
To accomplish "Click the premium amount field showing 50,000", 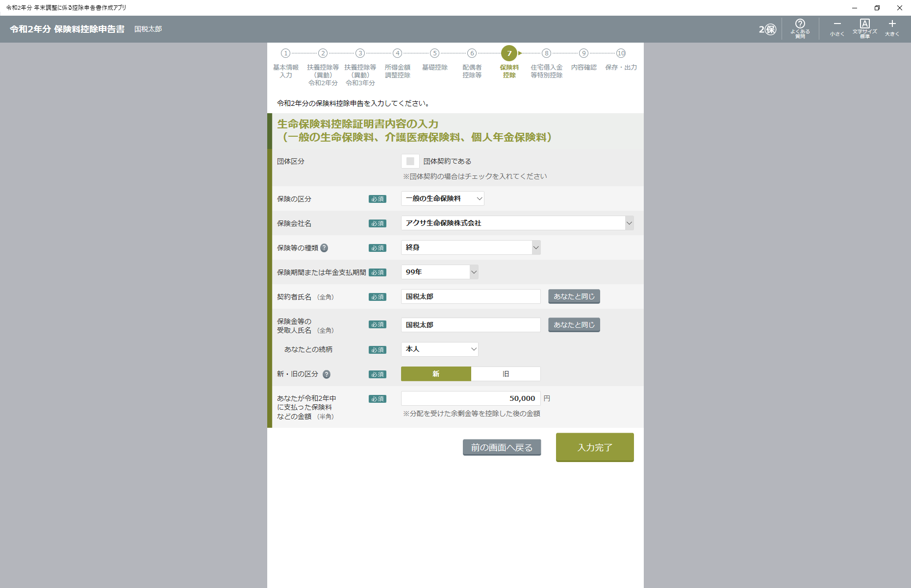I will 470,398.
